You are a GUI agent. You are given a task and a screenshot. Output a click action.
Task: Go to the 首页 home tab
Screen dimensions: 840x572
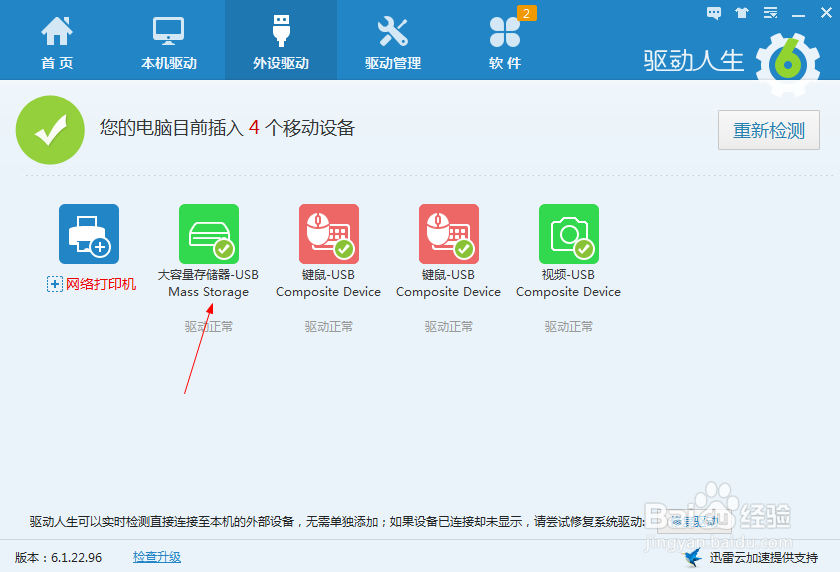(x=57, y=42)
